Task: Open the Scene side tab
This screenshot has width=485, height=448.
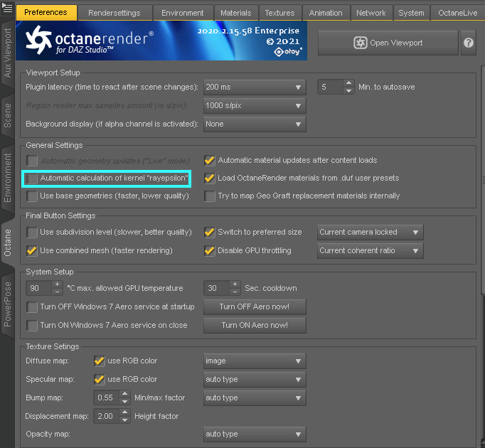Action: click(7, 115)
